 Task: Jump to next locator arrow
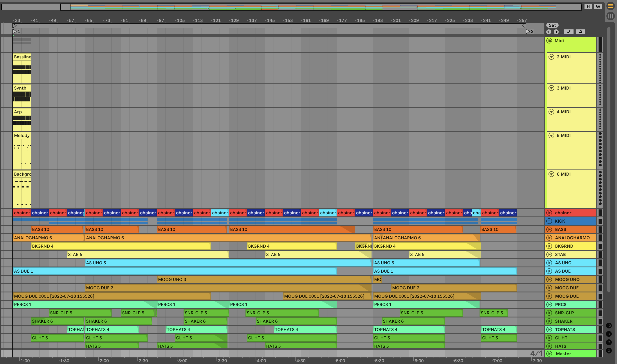pos(556,32)
